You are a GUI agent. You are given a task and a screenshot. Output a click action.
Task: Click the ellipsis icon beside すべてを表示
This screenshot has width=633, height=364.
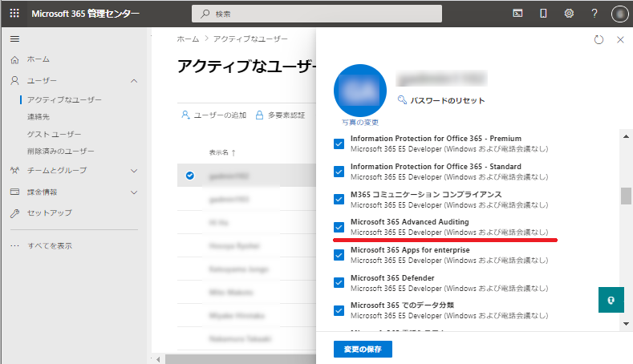(15, 245)
